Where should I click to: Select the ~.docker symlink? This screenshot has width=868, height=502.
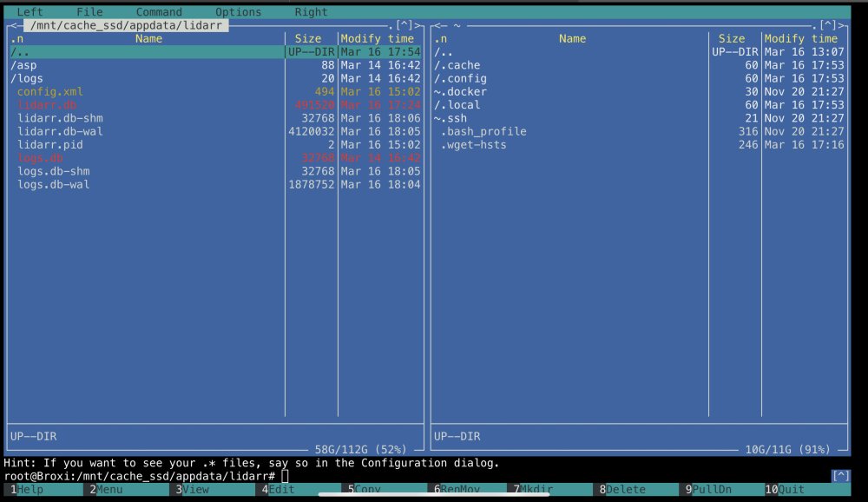pos(640,92)
